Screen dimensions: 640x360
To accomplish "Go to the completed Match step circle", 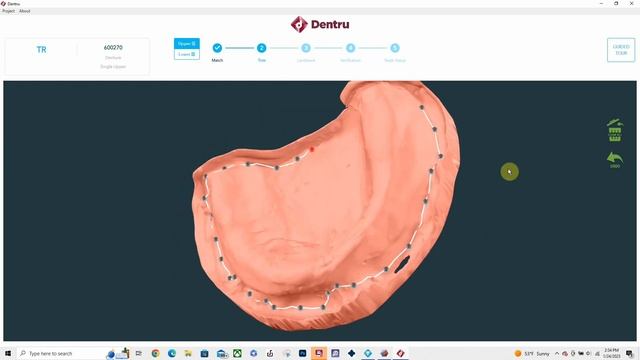I will tap(217, 48).
